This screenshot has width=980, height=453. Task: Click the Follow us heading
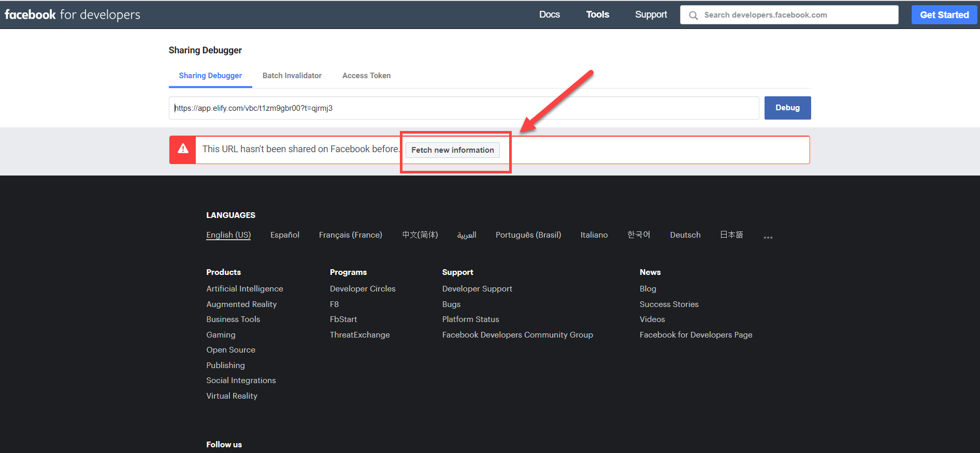point(224,445)
